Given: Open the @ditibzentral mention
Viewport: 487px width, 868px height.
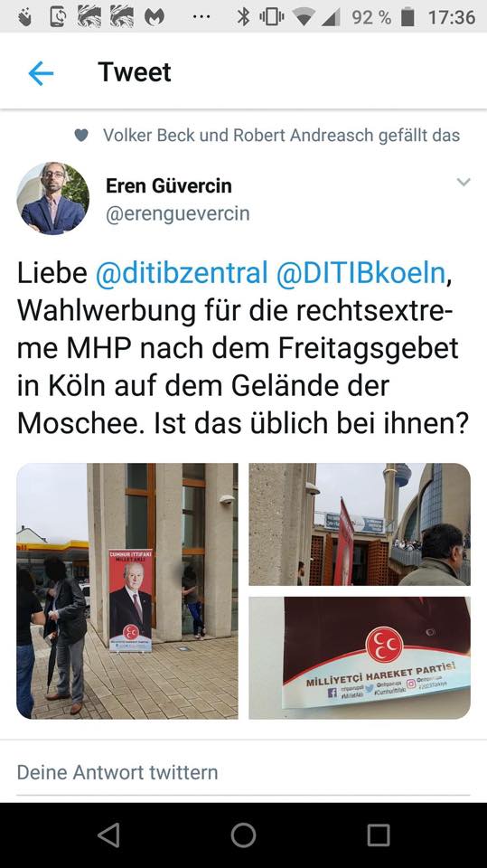Looking at the screenshot, I should pos(182,272).
